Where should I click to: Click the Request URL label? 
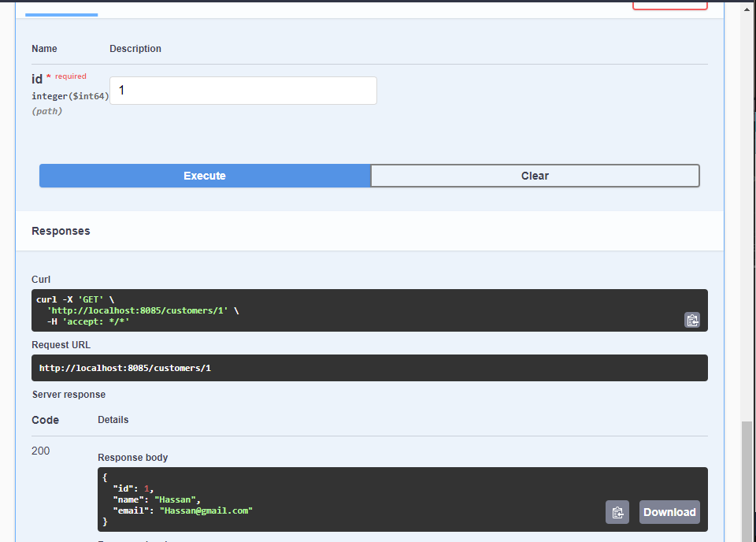point(61,345)
